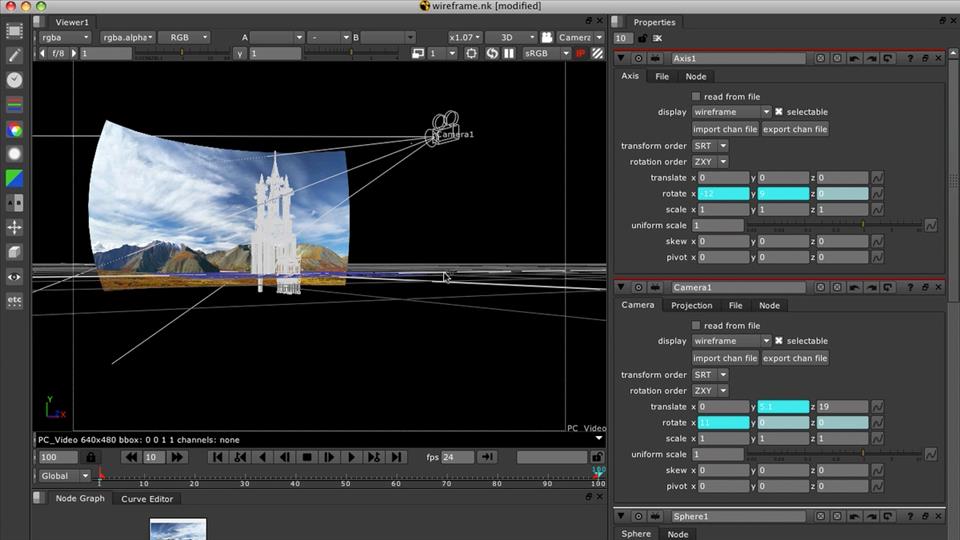Pause viewer updating with pause icon
Viewport: 960px width, 540px height.
pyautogui.click(x=509, y=53)
